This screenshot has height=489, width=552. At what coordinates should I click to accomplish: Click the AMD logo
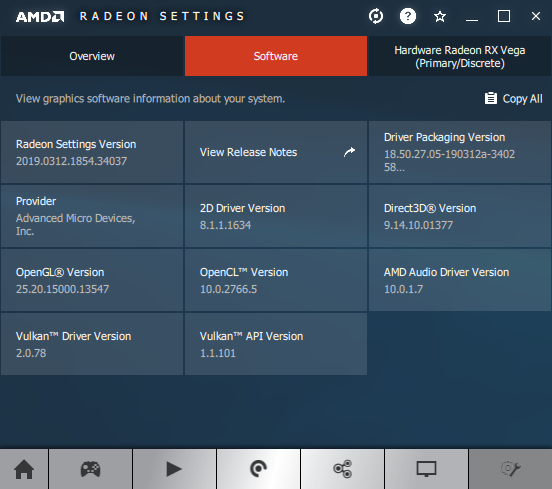[40, 17]
